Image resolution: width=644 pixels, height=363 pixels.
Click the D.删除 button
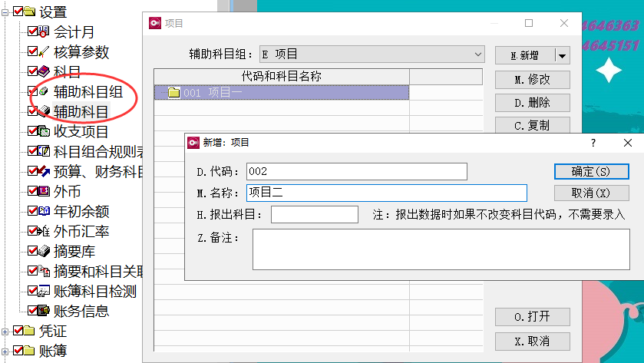tap(532, 103)
